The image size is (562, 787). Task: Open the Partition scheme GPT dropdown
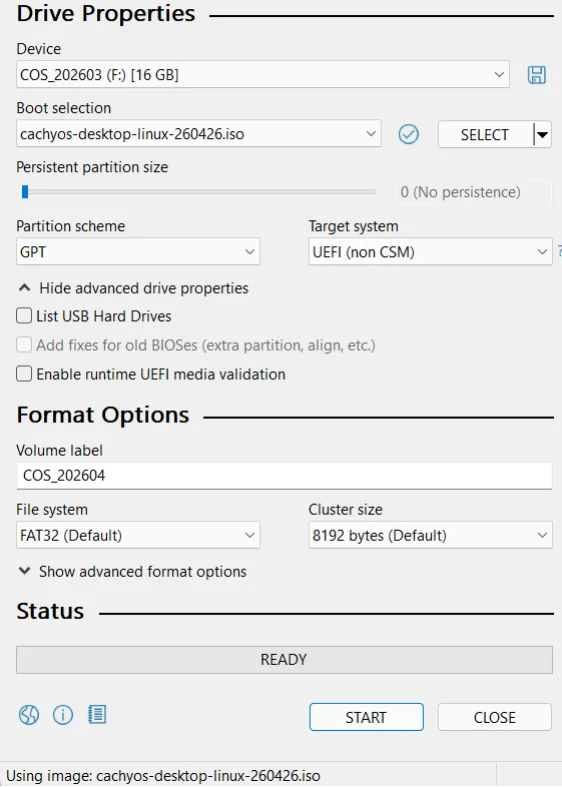(x=138, y=251)
